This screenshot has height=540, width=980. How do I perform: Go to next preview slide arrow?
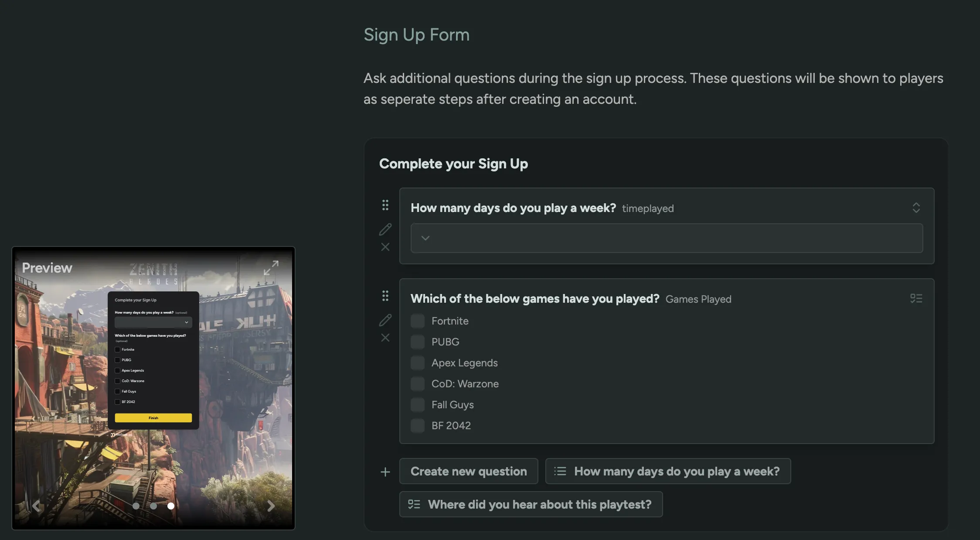point(271,506)
